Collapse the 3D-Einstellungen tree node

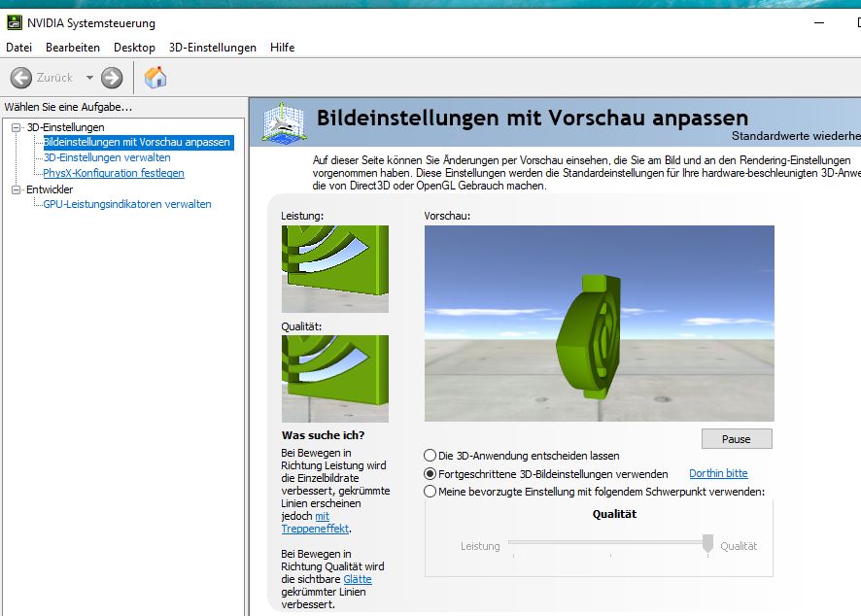[16, 127]
